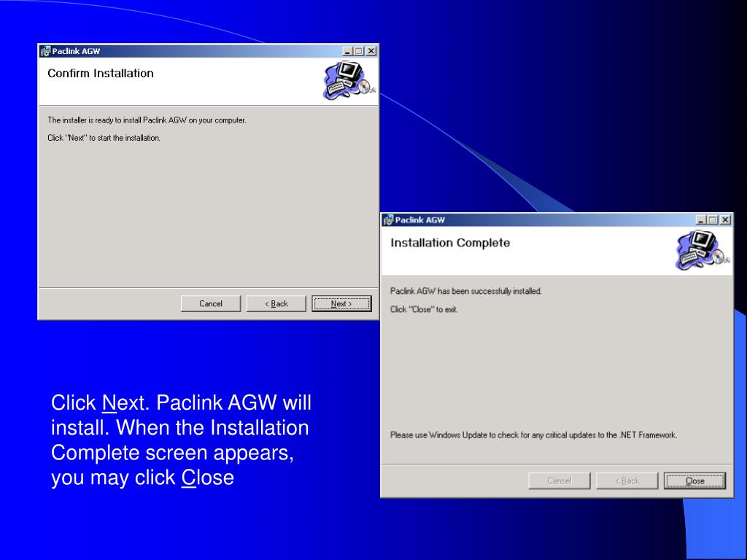
Task: Click 'The installer is ready to install Paclink AGW' text
Action: 147,120
